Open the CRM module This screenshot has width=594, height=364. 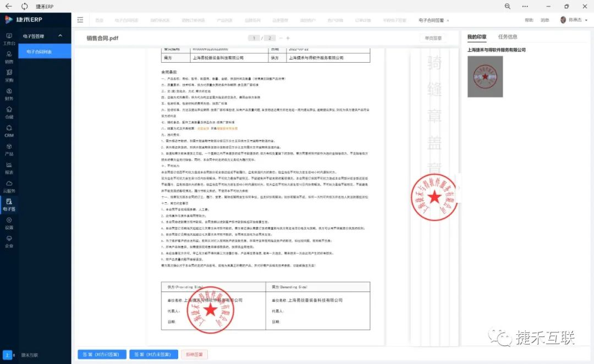tap(9, 131)
